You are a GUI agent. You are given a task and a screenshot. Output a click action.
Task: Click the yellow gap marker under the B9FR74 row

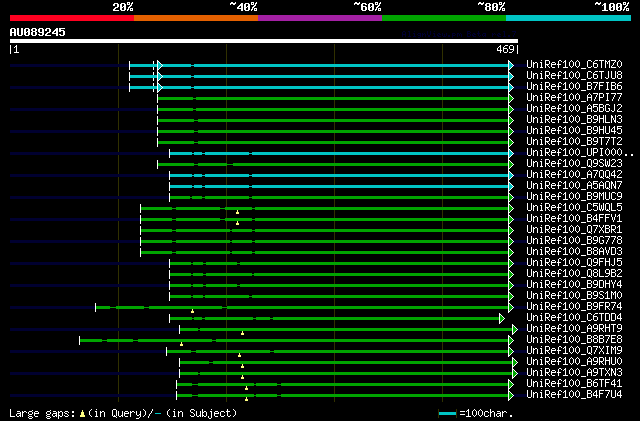pos(192,312)
